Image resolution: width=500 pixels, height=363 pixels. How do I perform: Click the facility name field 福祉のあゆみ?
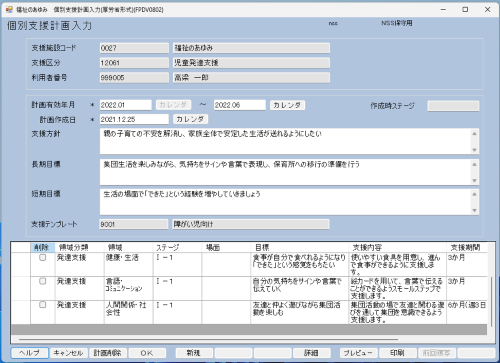pyautogui.click(x=251, y=48)
